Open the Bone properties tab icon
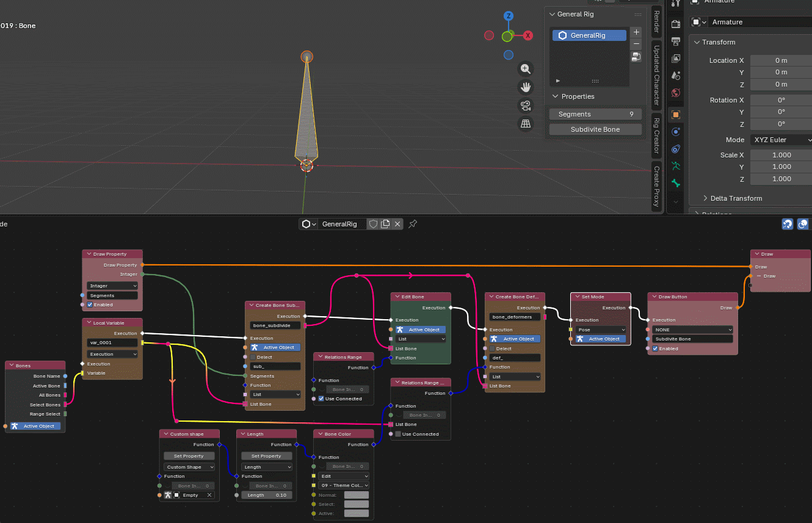Viewport: 812px width, 523px height. (676, 183)
